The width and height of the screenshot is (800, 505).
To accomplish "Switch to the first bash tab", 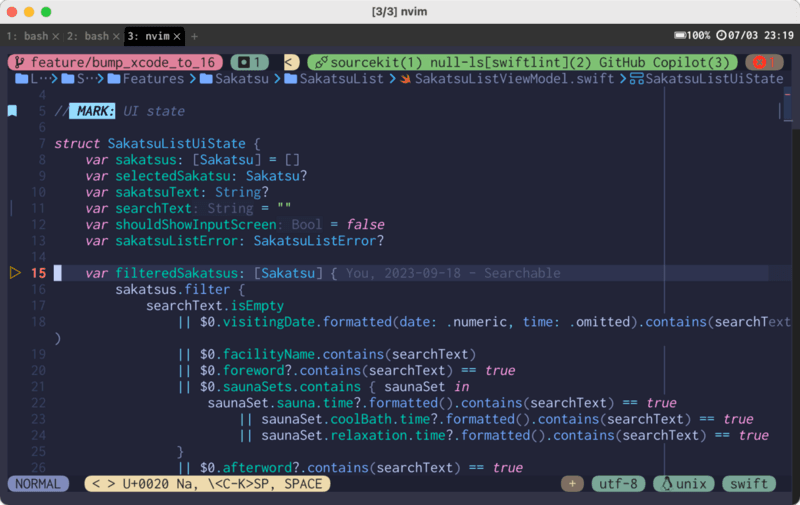I will [27, 36].
